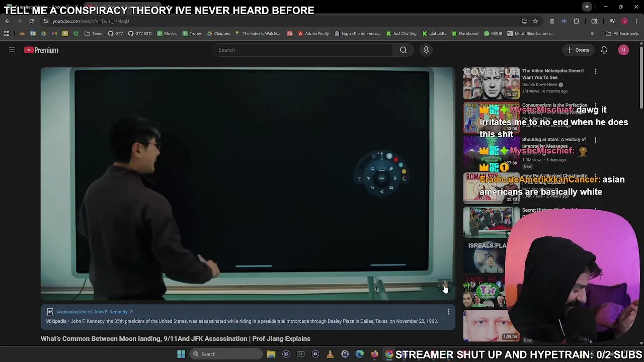
Task: Open The Video Netanyahu Doesn't Want title
Action: [553, 74]
